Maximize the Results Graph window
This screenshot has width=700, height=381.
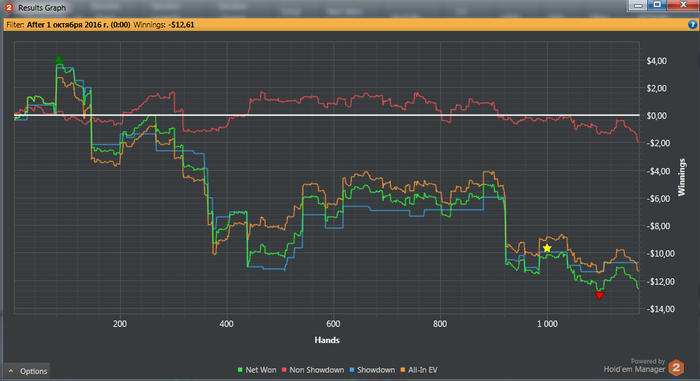point(657,5)
